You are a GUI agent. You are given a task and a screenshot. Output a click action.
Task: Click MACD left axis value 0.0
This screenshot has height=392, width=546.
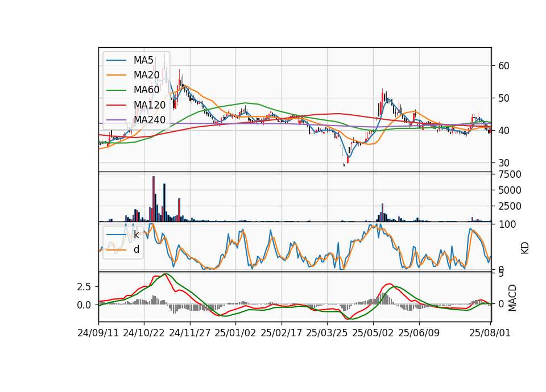tap(84, 305)
